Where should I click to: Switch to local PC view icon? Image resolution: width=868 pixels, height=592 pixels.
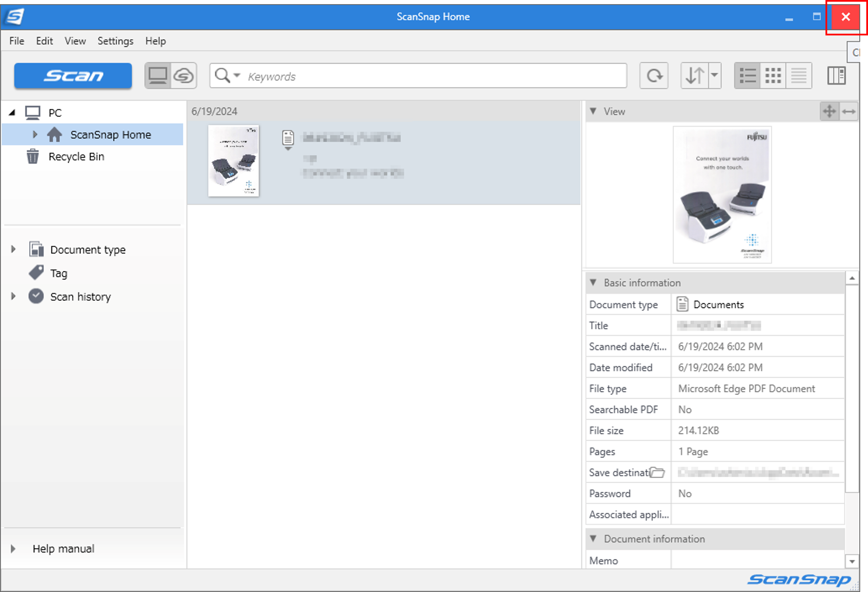click(158, 76)
